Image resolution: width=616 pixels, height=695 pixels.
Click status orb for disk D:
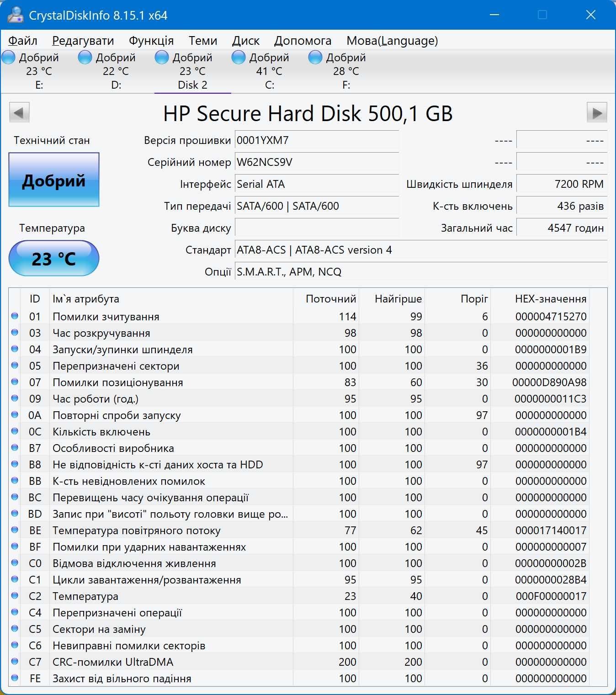[85, 58]
